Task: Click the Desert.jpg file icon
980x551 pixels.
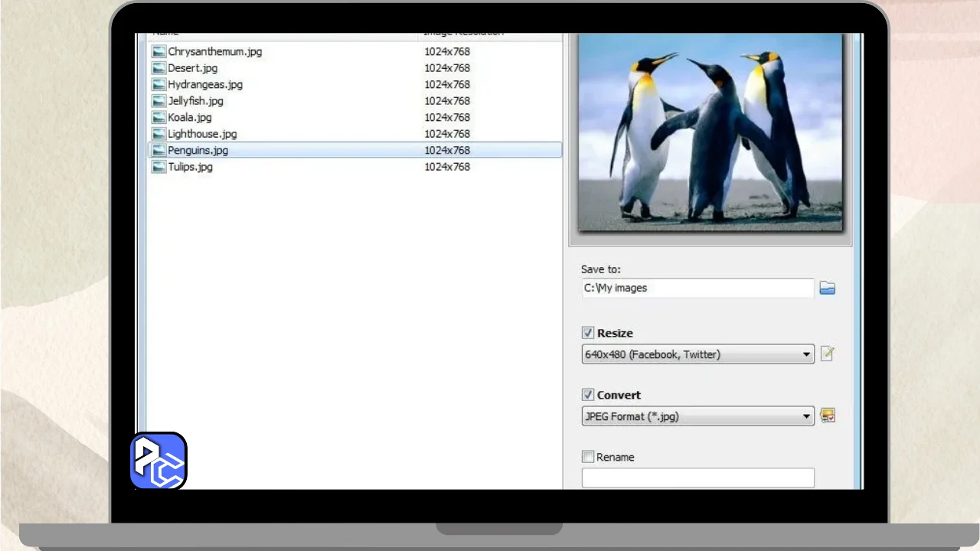Action: tap(158, 68)
